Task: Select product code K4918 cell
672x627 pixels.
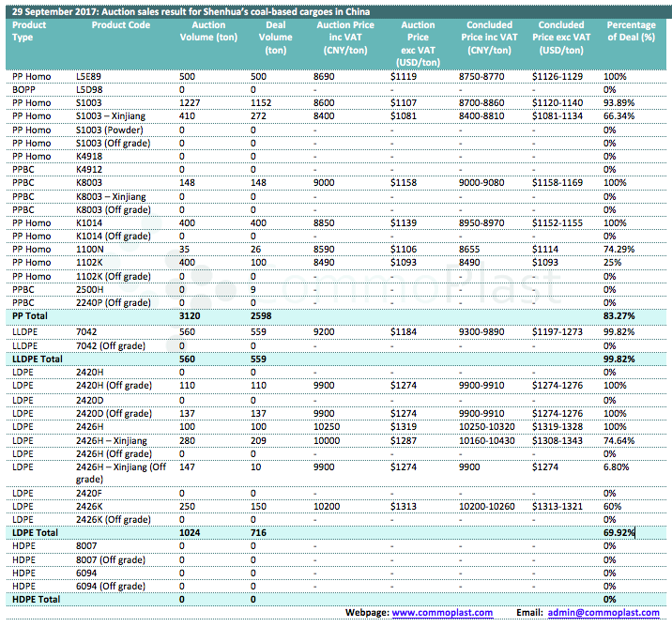Action: coord(89,156)
